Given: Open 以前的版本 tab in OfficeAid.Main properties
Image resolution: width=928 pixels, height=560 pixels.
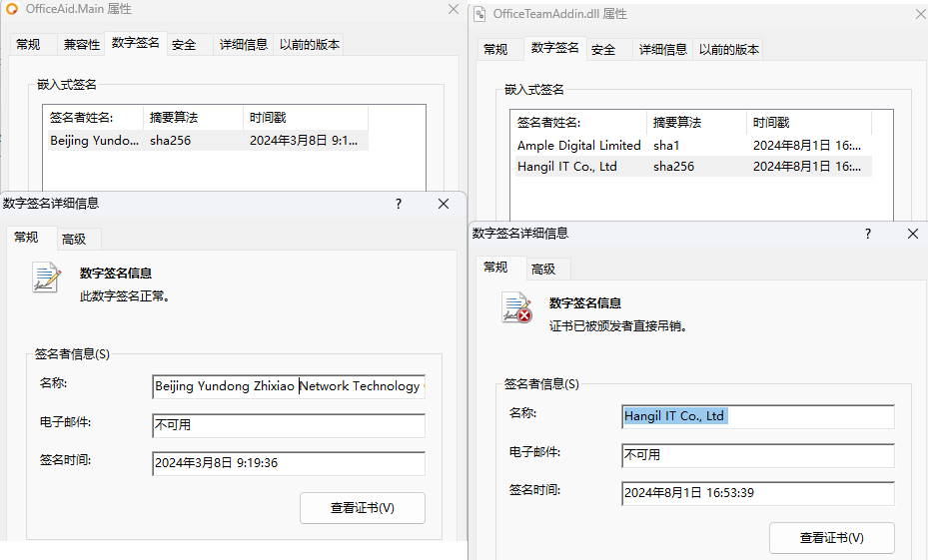Looking at the screenshot, I should coord(309,45).
